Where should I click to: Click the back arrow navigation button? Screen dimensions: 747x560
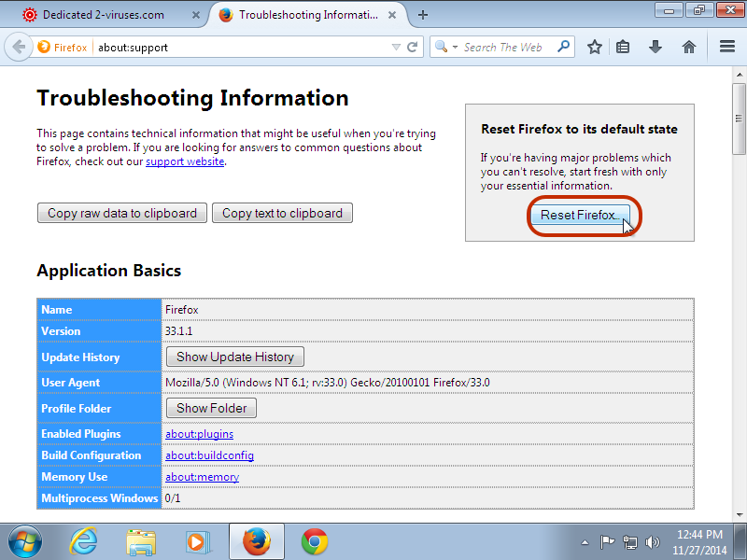point(19,48)
